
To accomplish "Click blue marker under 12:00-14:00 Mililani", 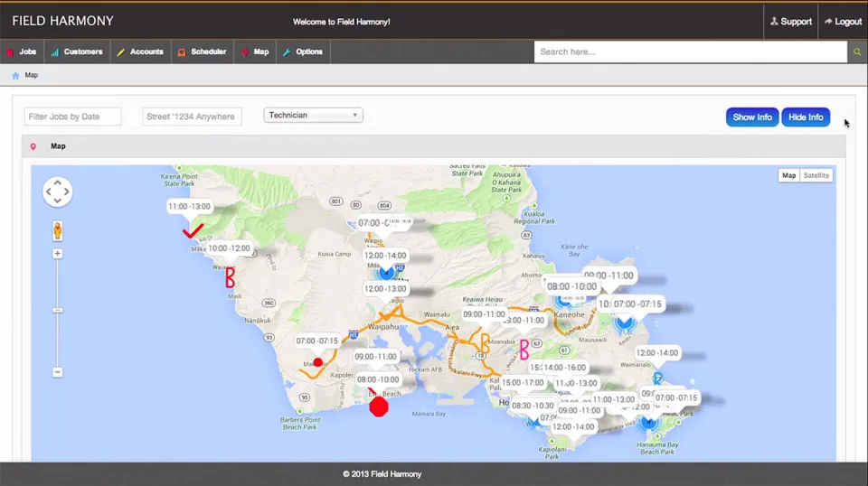I will tap(386, 272).
